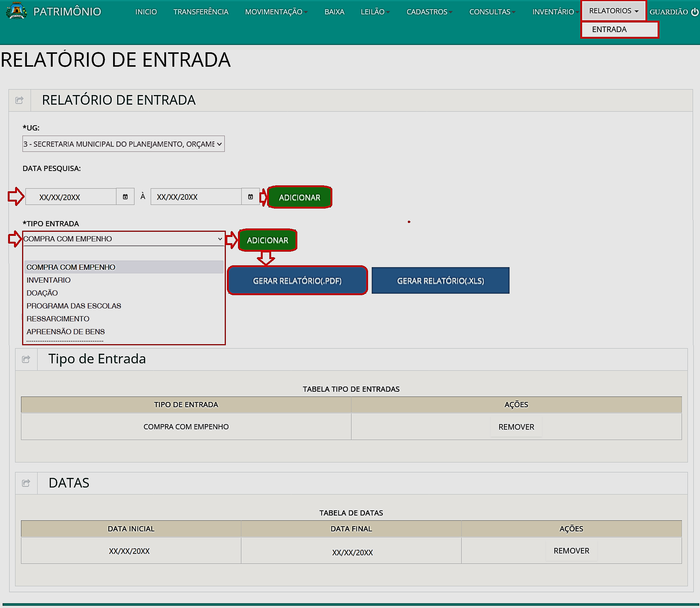Screen dimensions: 700x608
Task: Select Compra com Empenho option in list
Action: pyautogui.click(x=124, y=267)
